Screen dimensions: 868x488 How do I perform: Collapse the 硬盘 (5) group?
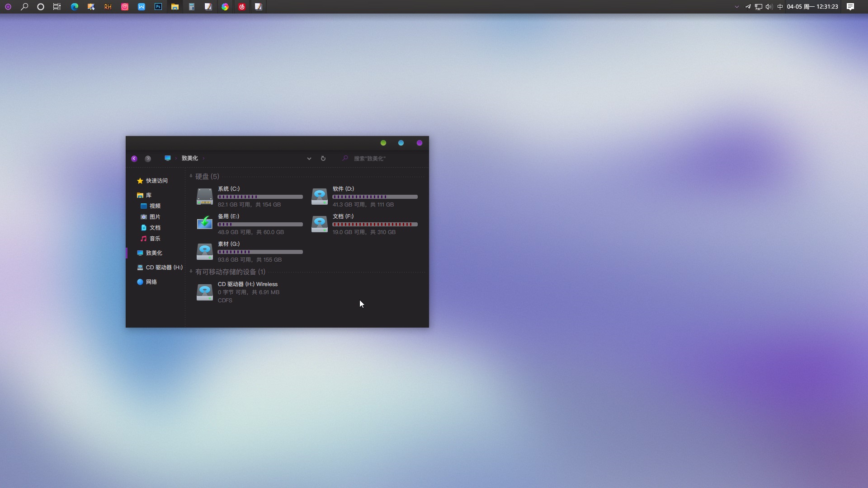tap(191, 176)
